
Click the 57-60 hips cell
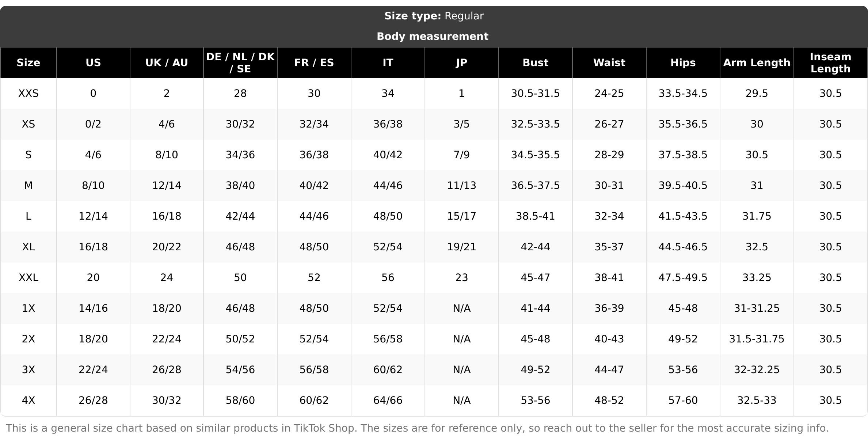(x=683, y=400)
